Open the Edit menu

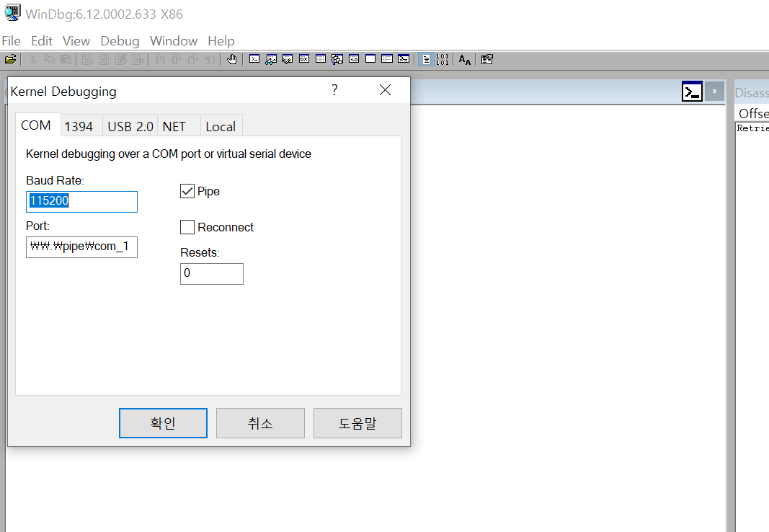click(42, 40)
